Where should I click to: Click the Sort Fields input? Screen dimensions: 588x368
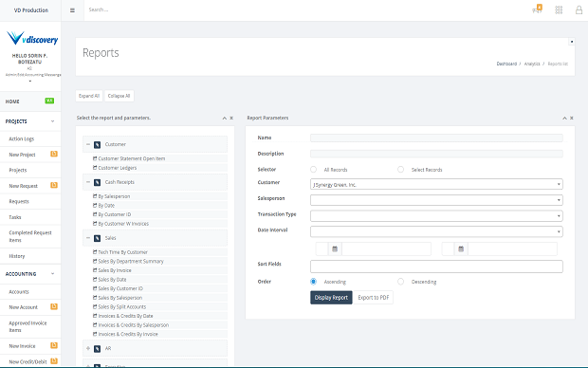point(436,267)
